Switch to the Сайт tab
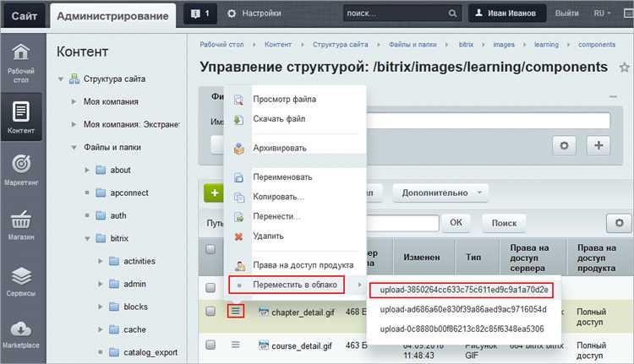The image size is (634, 364). (25, 16)
